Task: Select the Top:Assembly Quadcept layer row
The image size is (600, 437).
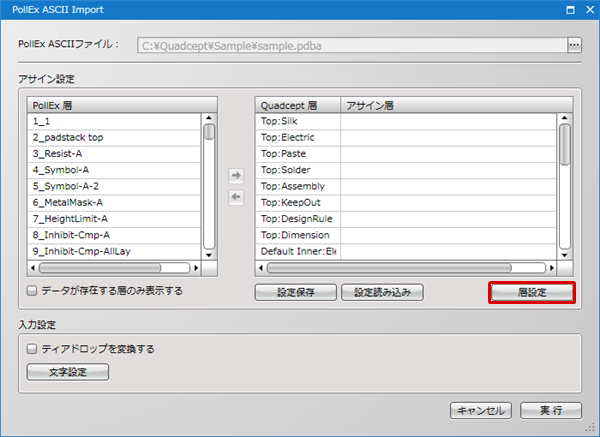Action: [406, 186]
